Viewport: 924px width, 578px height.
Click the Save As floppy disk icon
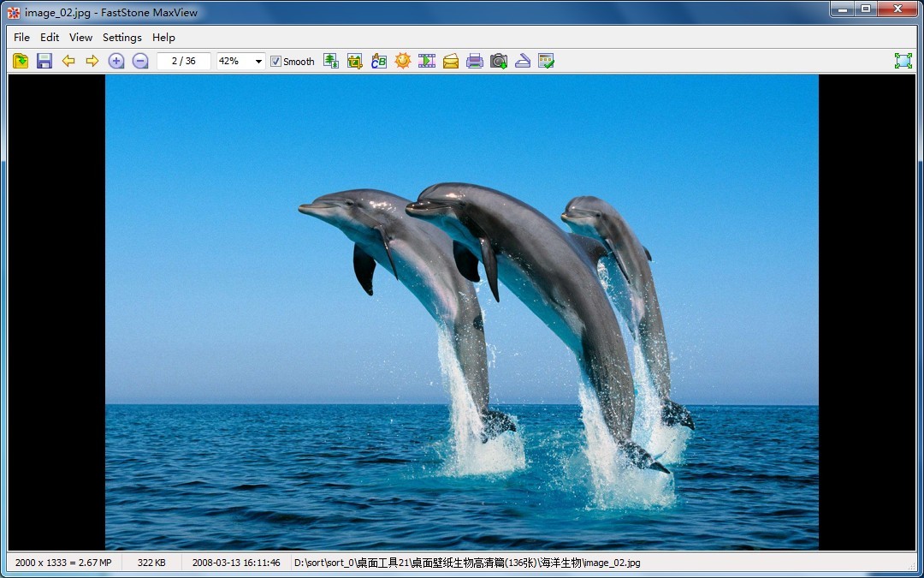click(44, 61)
